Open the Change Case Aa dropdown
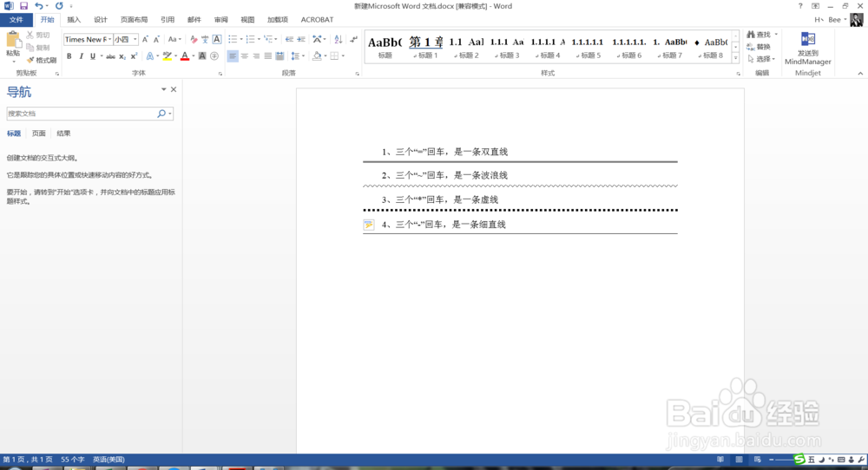The image size is (868, 470). (x=174, y=39)
